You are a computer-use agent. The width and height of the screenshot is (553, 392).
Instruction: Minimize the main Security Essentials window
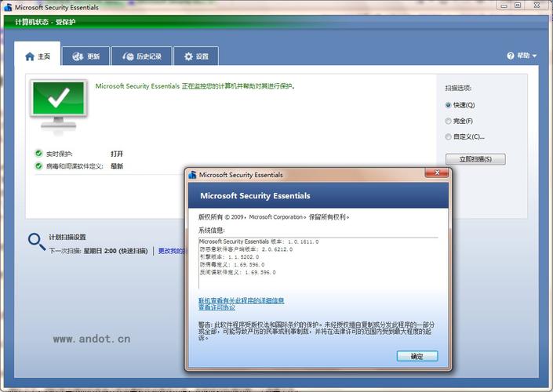point(504,5)
